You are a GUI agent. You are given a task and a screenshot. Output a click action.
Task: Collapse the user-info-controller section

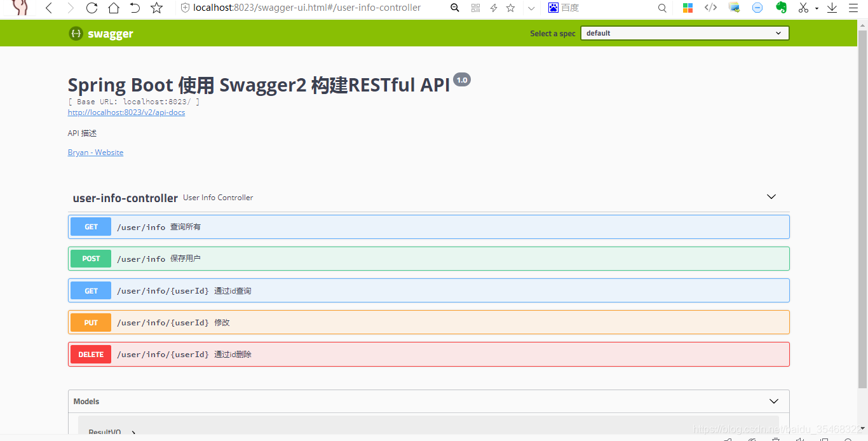tap(771, 197)
